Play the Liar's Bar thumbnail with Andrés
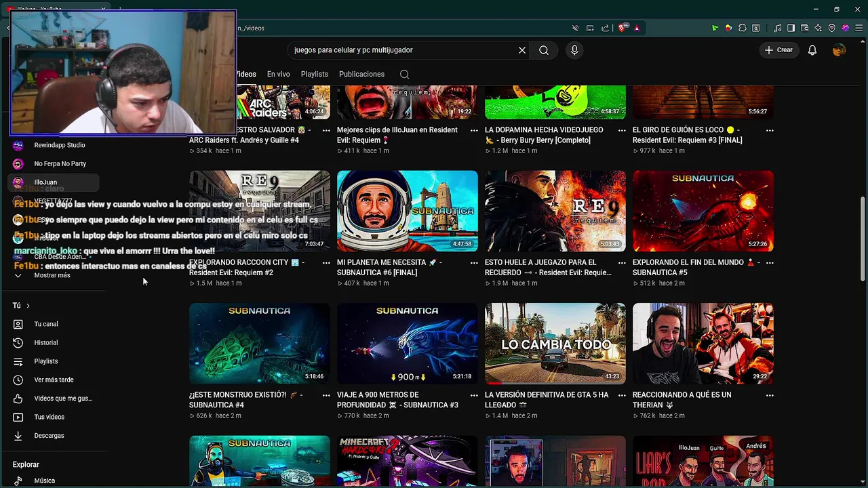Image resolution: width=868 pixels, height=488 pixels. click(703, 462)
